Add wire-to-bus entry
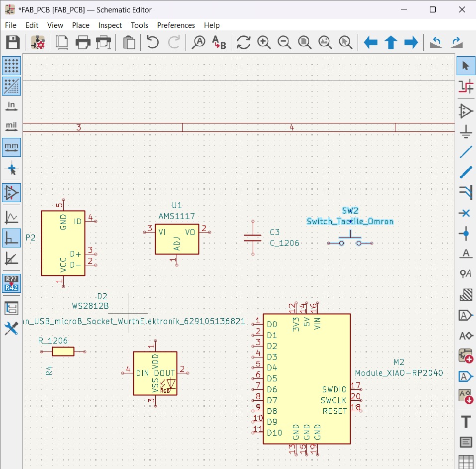Viewport: 476px width, 469px height. pyautogui.click(x=466, y=193)
